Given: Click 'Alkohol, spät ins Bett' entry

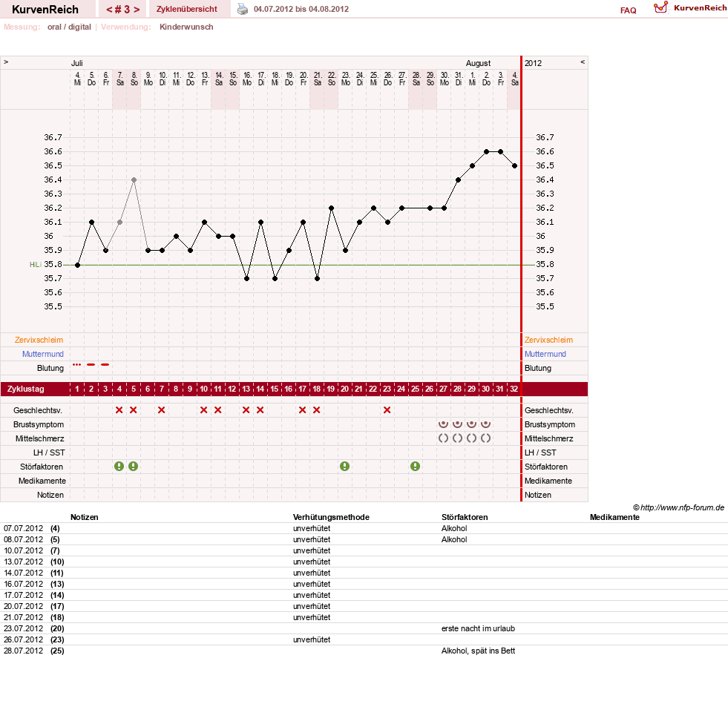Looking at the screenshot, I should (x=478, y=651).
